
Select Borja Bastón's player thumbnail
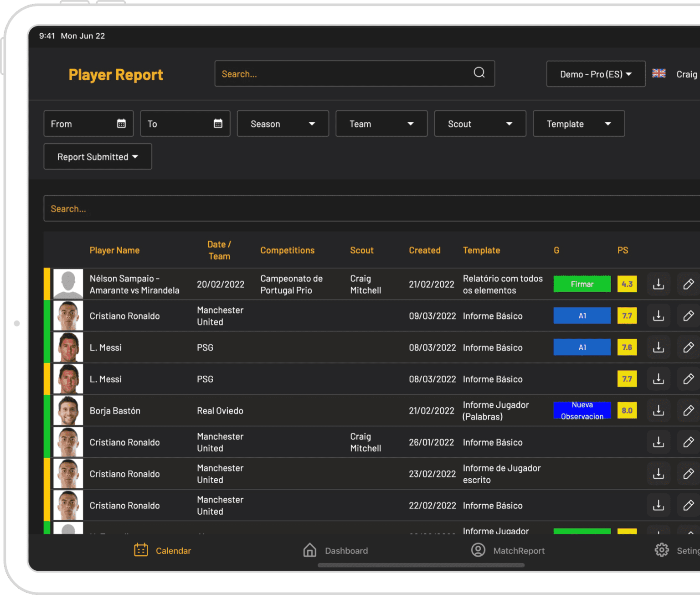point(67,410)
